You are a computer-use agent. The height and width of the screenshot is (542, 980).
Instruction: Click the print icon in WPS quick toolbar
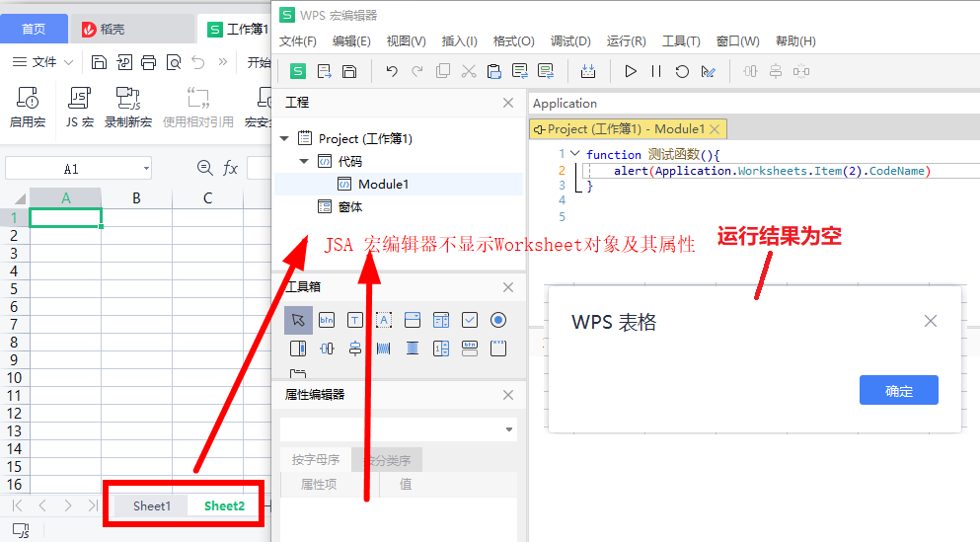(148, 62)
